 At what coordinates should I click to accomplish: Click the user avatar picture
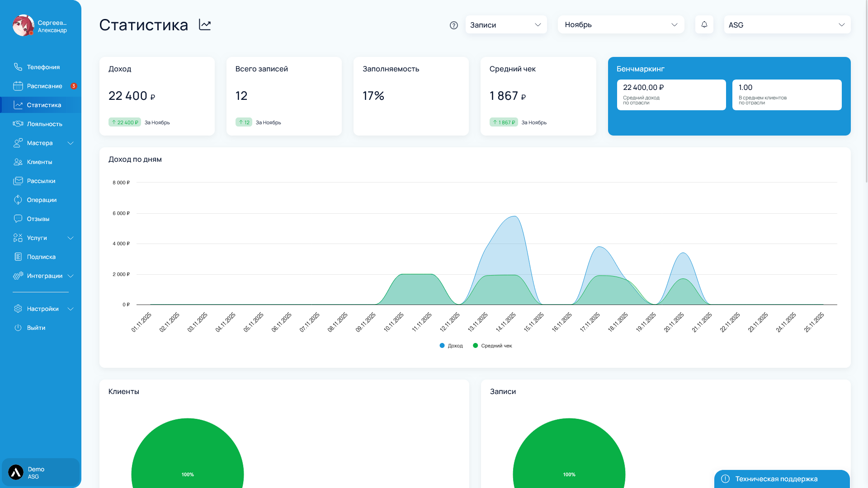click(x=23, y=26)
